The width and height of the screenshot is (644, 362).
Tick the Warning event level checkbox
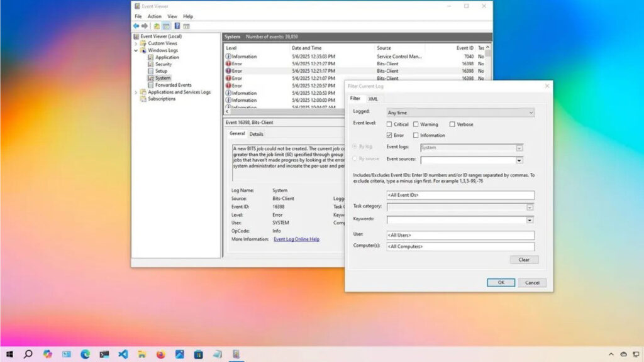[x=416, y=124]
